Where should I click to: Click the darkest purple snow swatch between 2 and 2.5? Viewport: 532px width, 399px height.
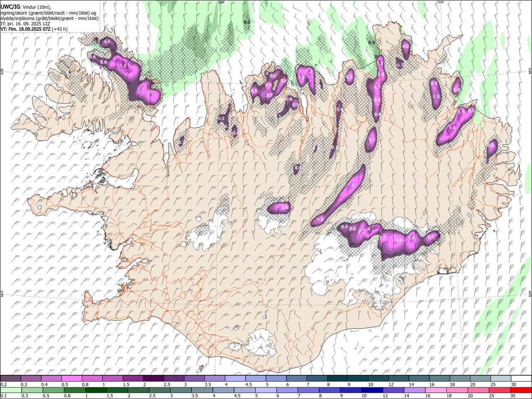tap(153, 379)
